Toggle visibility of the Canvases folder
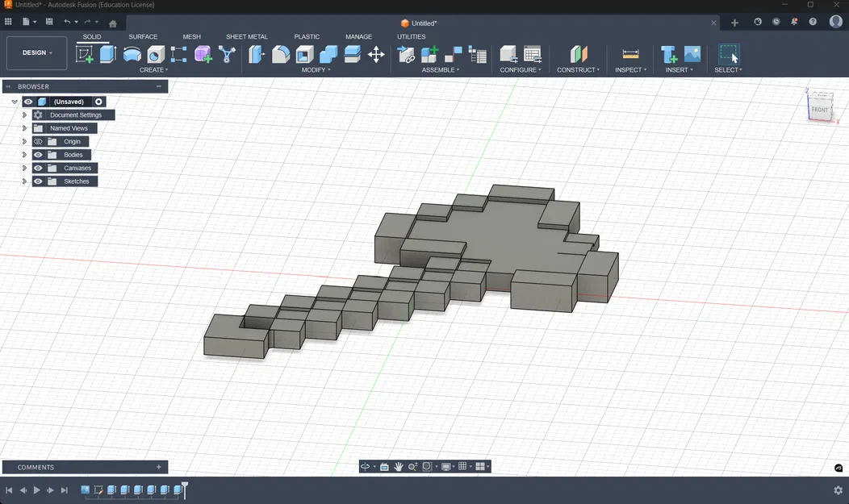The width and height of the screenshot is (849, 504). click(37, 168)
